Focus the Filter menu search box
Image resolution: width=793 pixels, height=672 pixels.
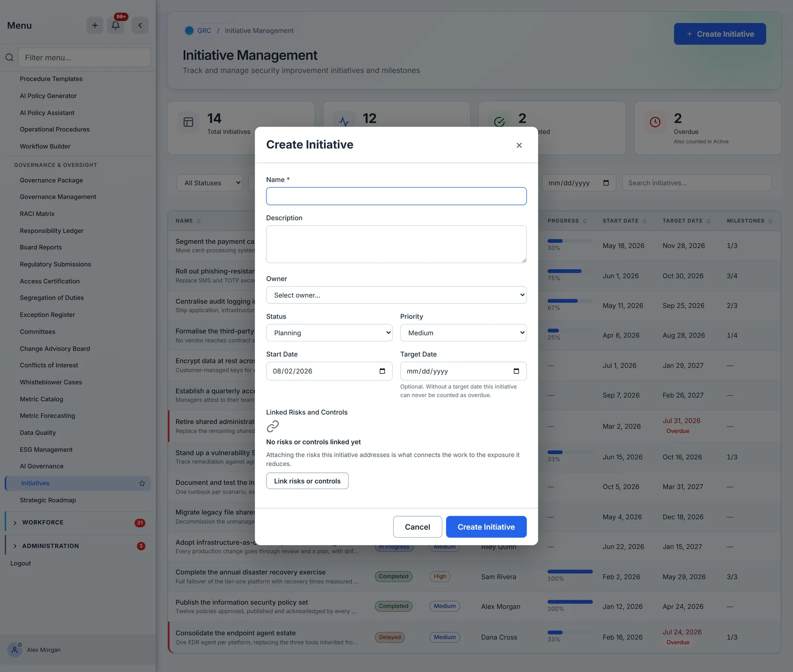point(84,58)
